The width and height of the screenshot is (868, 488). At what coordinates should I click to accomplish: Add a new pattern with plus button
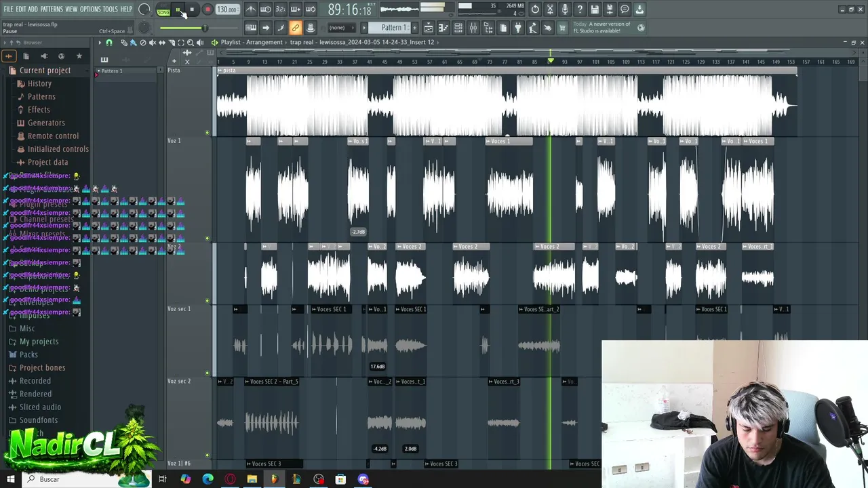(x=415, y=28)
